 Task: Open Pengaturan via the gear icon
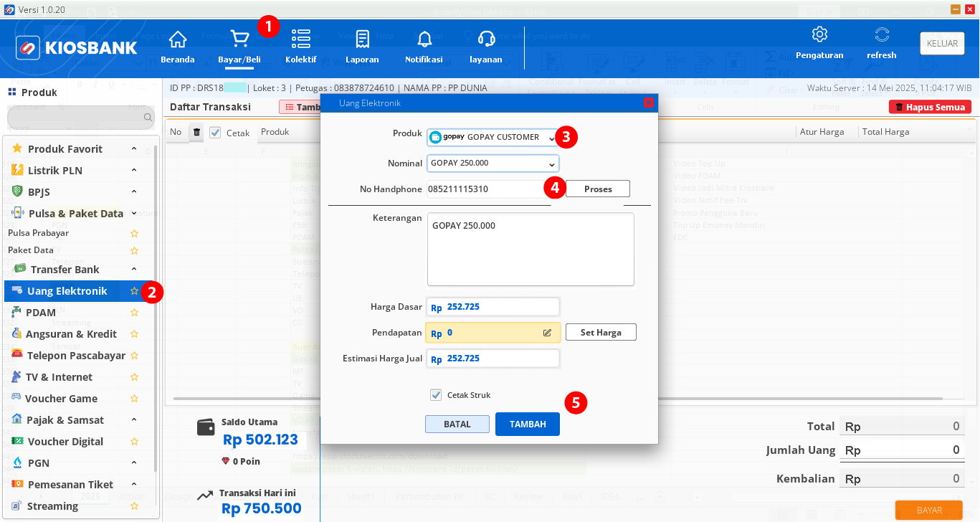coord(819,34)
